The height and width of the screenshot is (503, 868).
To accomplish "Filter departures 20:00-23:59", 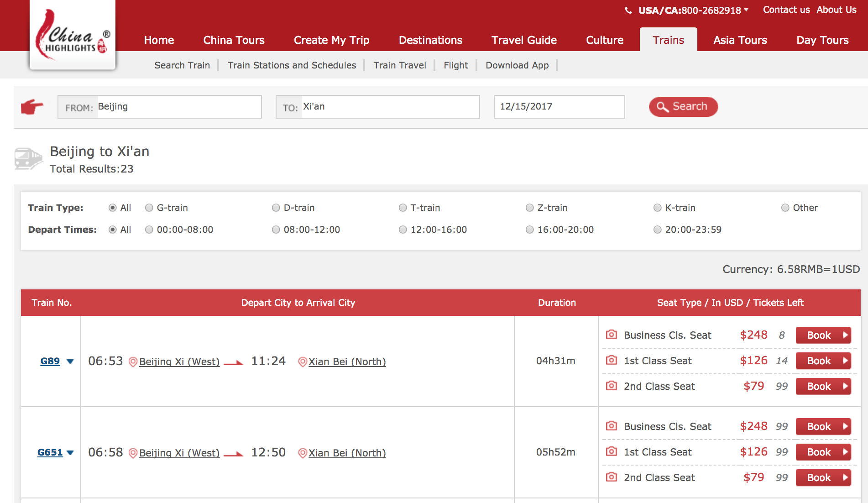I will pyautogui.click(x=657, y=230).
